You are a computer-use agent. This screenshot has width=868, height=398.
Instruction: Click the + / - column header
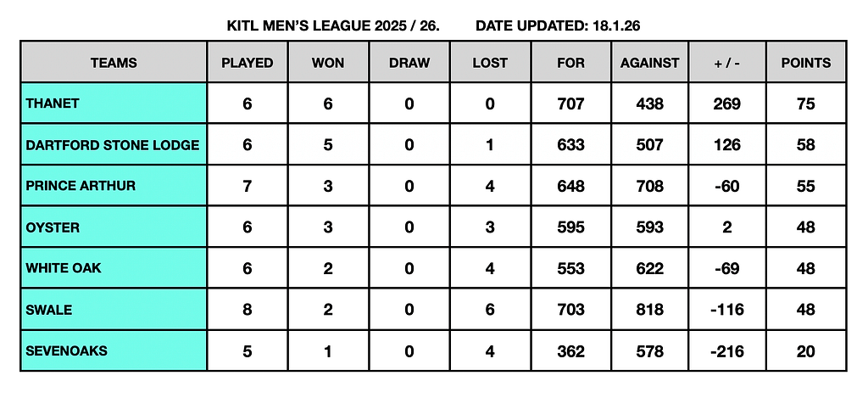coord(726,63)
